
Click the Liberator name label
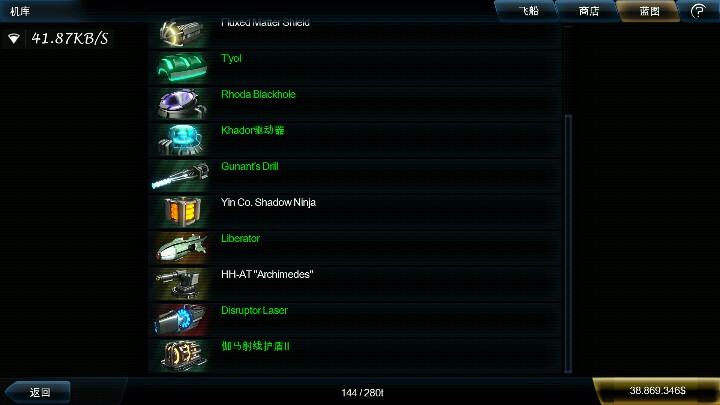[x=240, y=238]
